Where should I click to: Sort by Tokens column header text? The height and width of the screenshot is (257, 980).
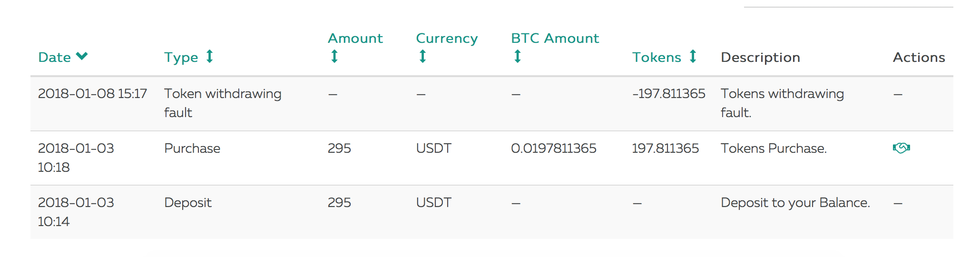tap(657, 58)
